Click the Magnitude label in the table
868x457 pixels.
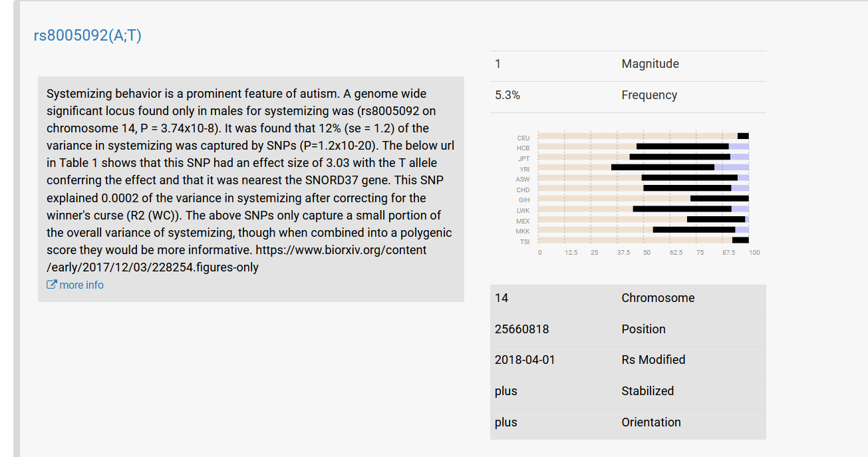(x=650, y=64)
